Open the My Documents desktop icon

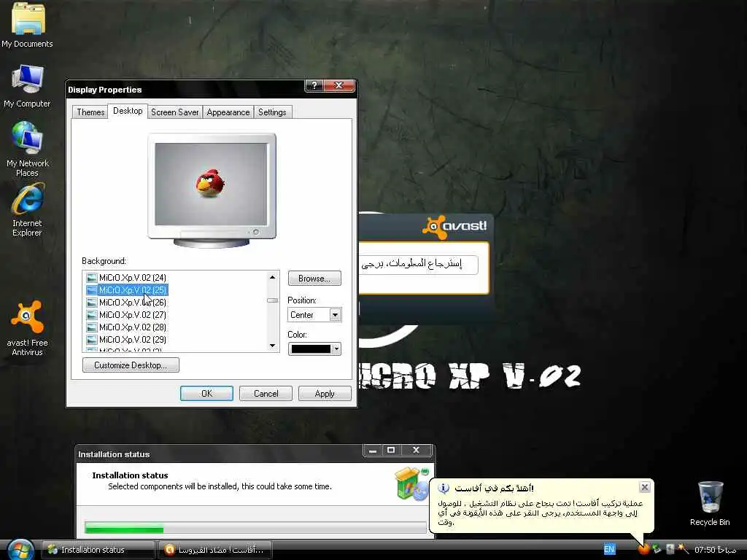28,26
